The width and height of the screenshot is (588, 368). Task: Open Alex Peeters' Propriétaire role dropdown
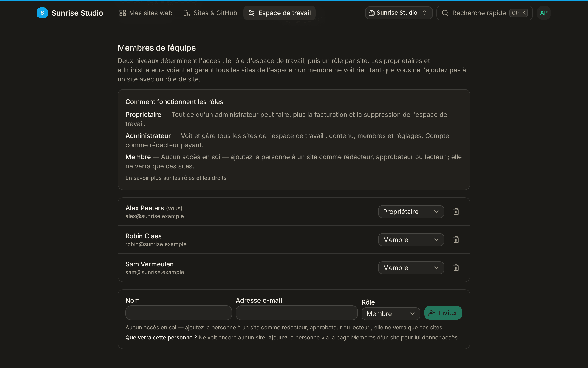click(x=411, y=212)
